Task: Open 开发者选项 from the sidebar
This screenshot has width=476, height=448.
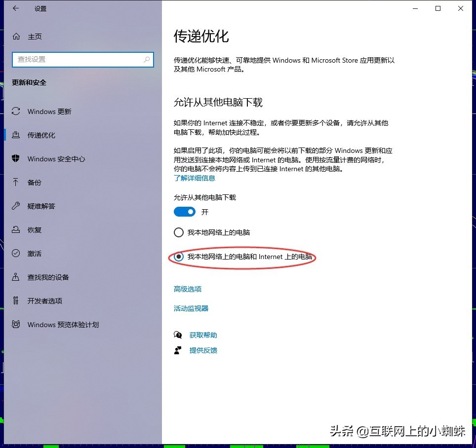Action: (x=44, y=301)
